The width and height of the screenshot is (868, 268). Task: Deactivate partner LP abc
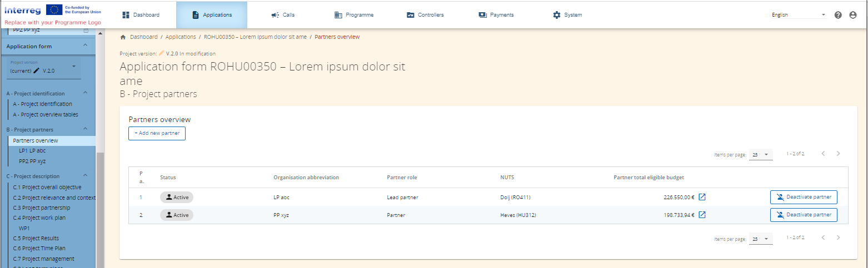pos(803,197)
